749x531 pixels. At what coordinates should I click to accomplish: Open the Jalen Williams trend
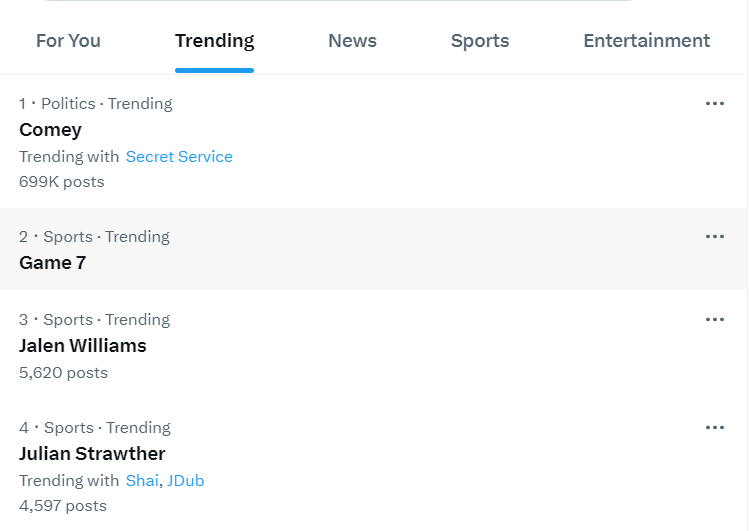(x=82, y=346)
